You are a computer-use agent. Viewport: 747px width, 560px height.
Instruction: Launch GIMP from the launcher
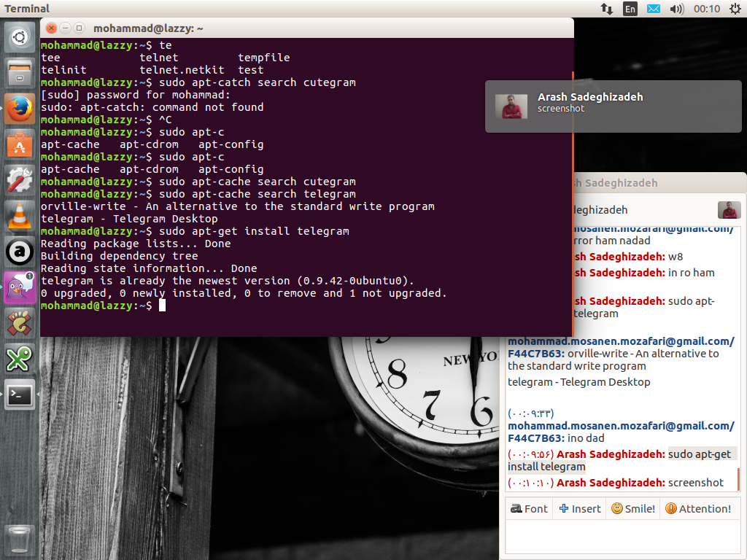20,323
